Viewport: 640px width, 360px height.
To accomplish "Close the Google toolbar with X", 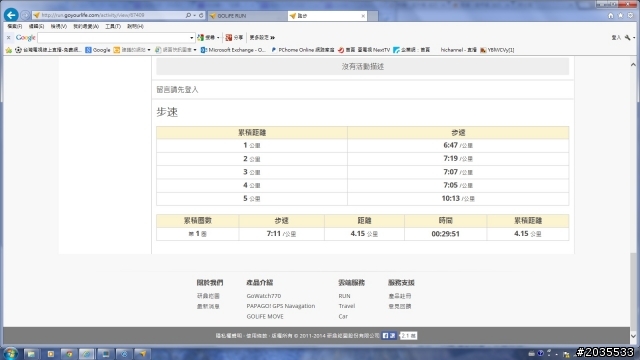I will coord(9,38).
